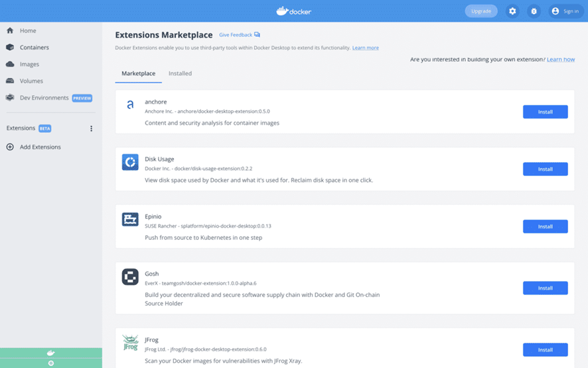Click the anchore extension title
The height and width of the screenshot is (368, 588).
155,102
